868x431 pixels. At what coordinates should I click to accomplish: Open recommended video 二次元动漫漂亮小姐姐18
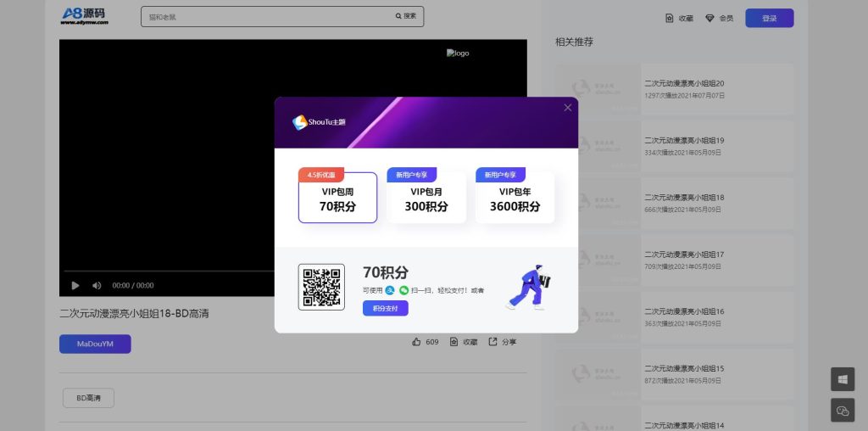click(x=684, y=198)
